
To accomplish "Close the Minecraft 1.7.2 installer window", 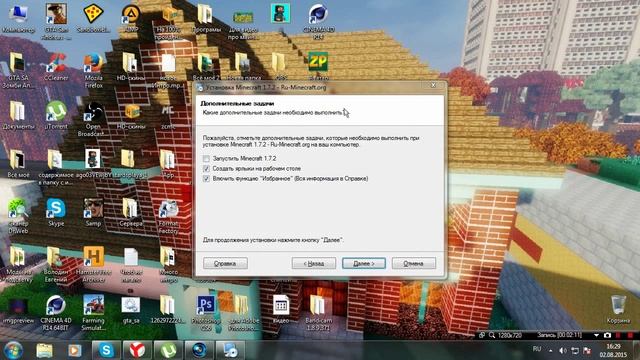I will coord(433,85).
